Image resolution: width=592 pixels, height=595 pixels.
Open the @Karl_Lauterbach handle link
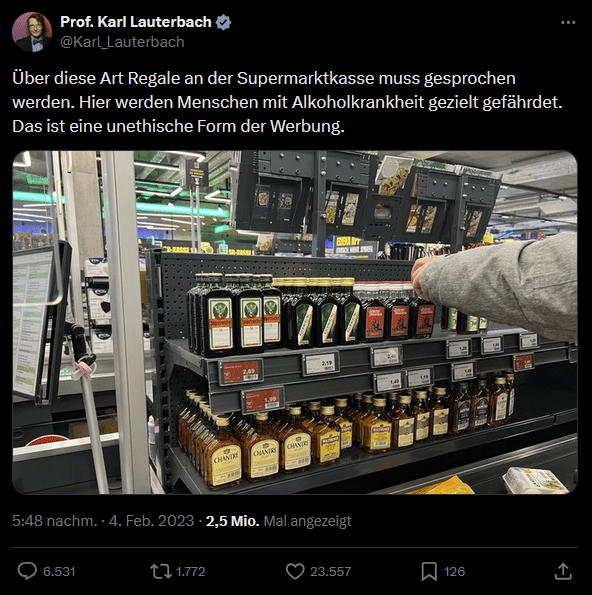coord(122,42)
